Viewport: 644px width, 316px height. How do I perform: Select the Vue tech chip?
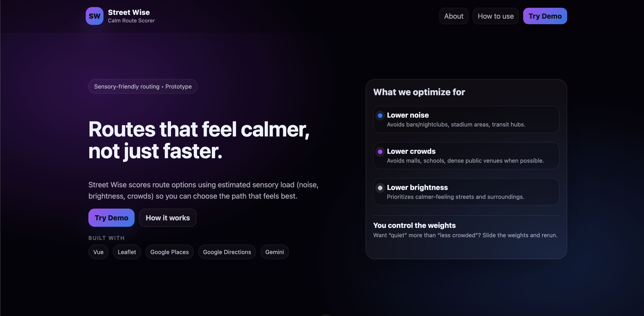[98, 252]
